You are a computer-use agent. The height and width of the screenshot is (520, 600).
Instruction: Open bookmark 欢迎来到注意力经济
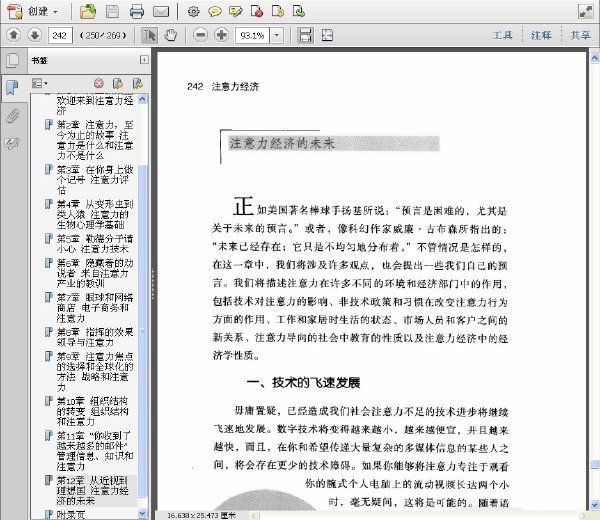pyautogui.click(x=95, y=105)
